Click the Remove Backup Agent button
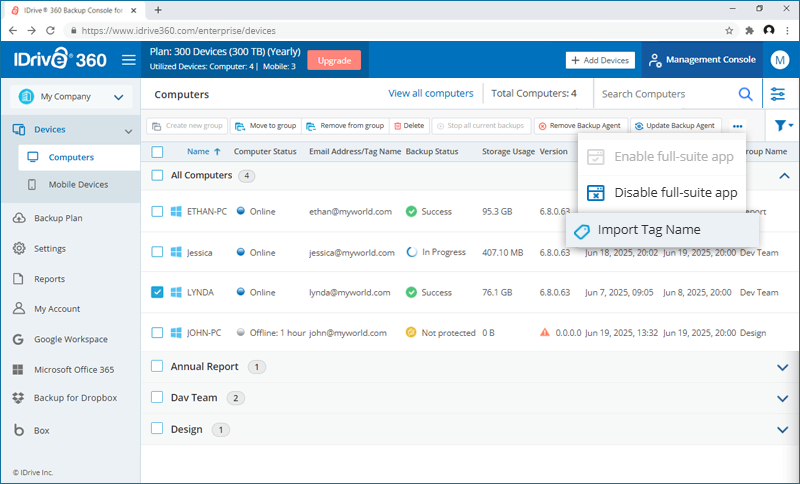The image size is (800, 484). click(580, 125)
